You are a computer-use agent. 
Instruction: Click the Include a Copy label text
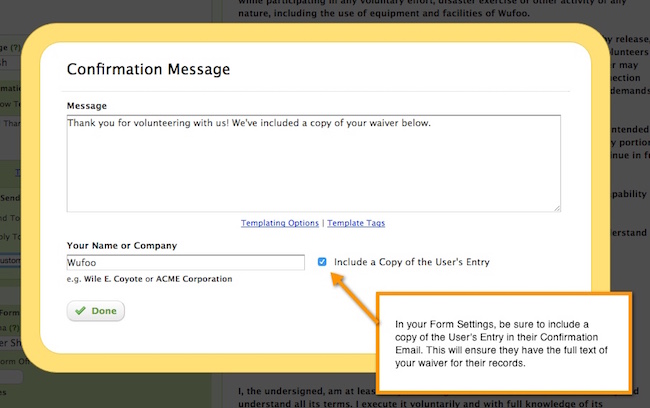click(412, 262)
